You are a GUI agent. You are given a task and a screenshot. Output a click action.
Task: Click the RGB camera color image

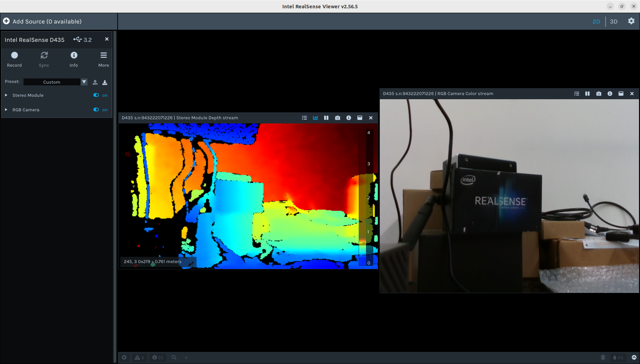coord(509,196)
